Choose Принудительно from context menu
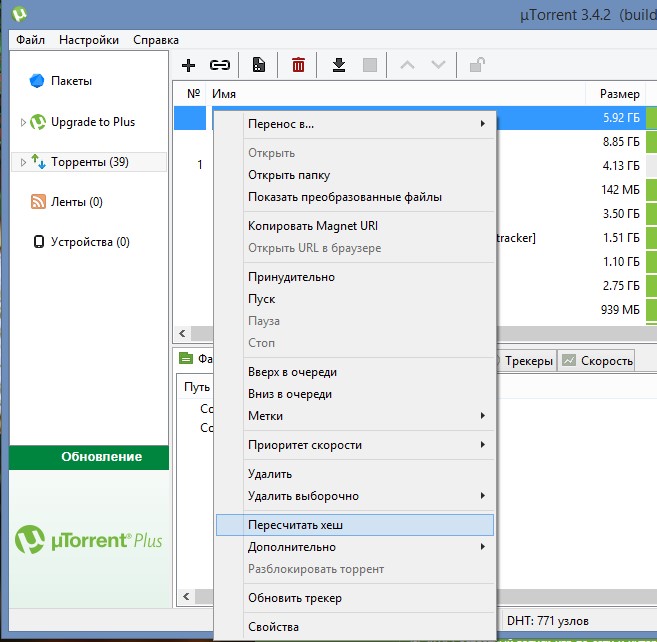Image resolution: width=657 pixels, height=642 pixels. point(355,277)
